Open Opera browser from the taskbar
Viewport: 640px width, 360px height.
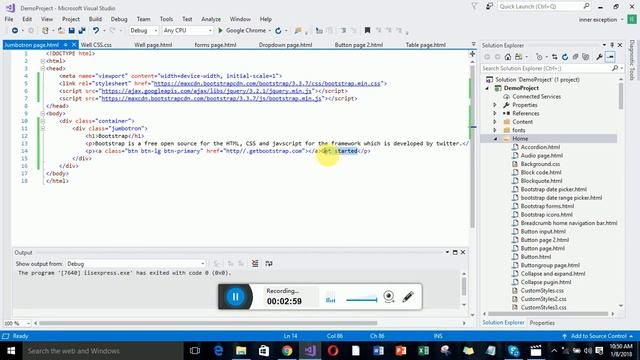point(333,351)
